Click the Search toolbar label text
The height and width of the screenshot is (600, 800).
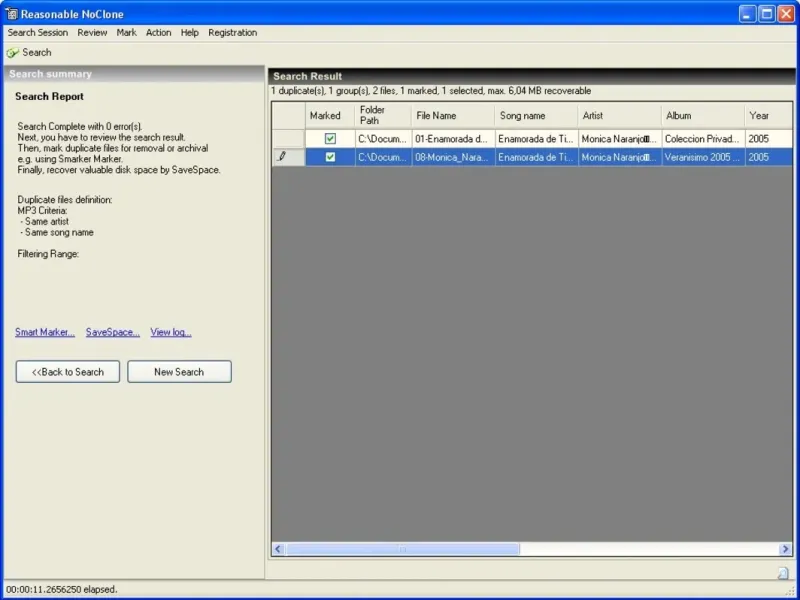click(37, 53)
